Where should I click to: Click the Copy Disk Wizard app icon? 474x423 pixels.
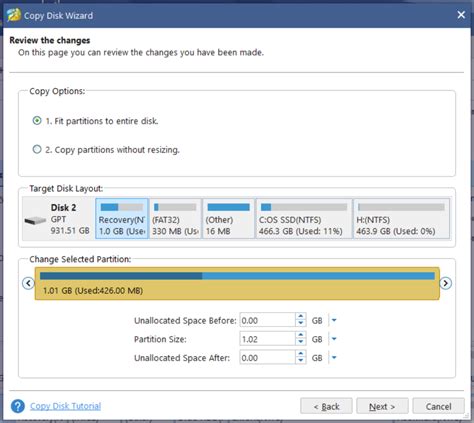[14, 15]
